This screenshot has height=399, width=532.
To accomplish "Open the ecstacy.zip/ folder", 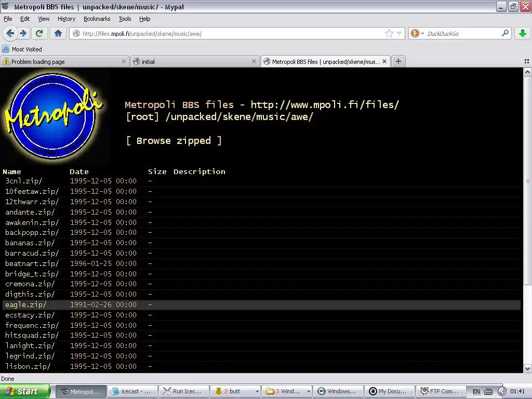I will pos(30,315).
